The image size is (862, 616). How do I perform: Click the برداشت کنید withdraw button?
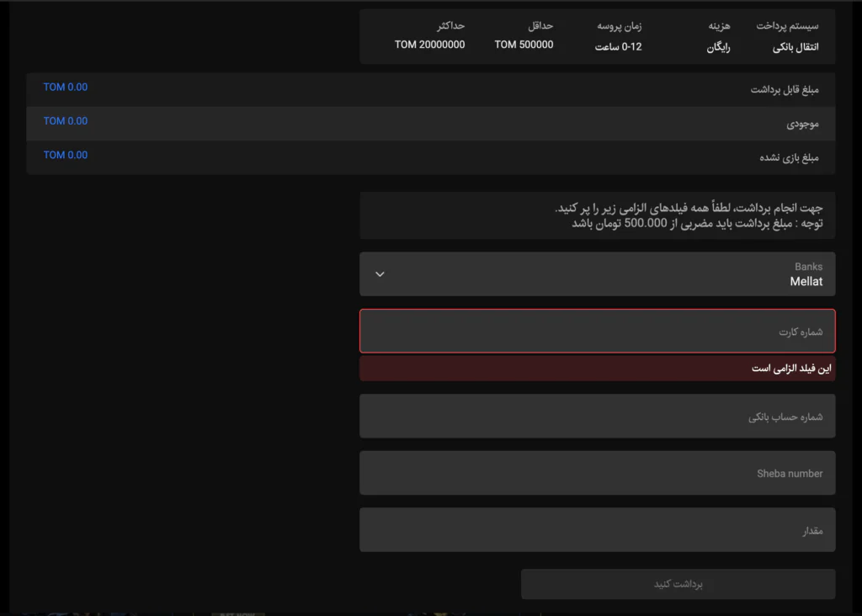coord(678,583)
